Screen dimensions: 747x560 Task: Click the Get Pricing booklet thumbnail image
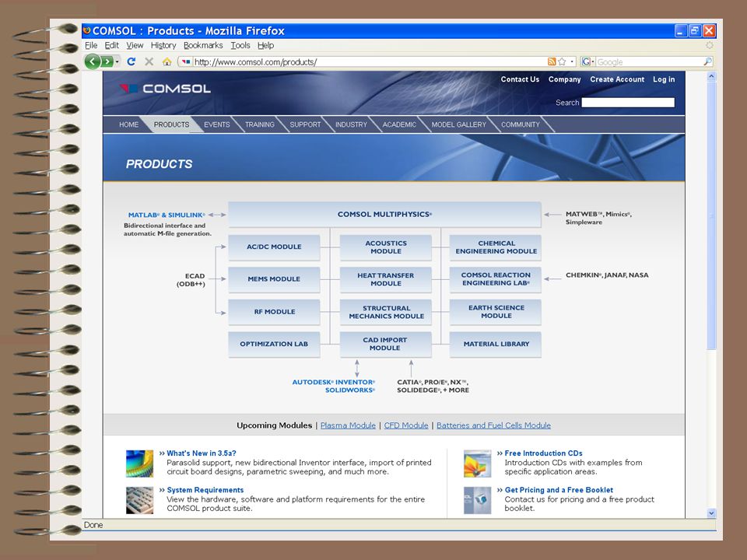(477, 500)
